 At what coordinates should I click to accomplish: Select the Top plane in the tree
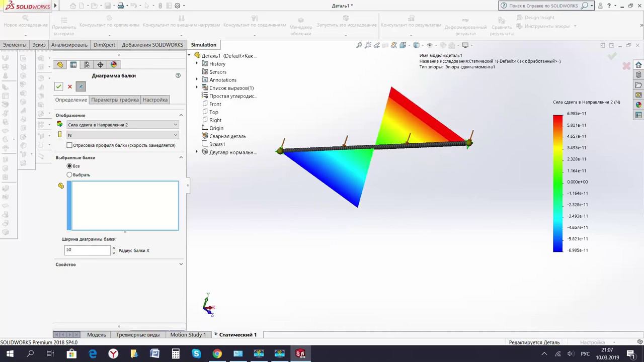(x=213, y=112)
